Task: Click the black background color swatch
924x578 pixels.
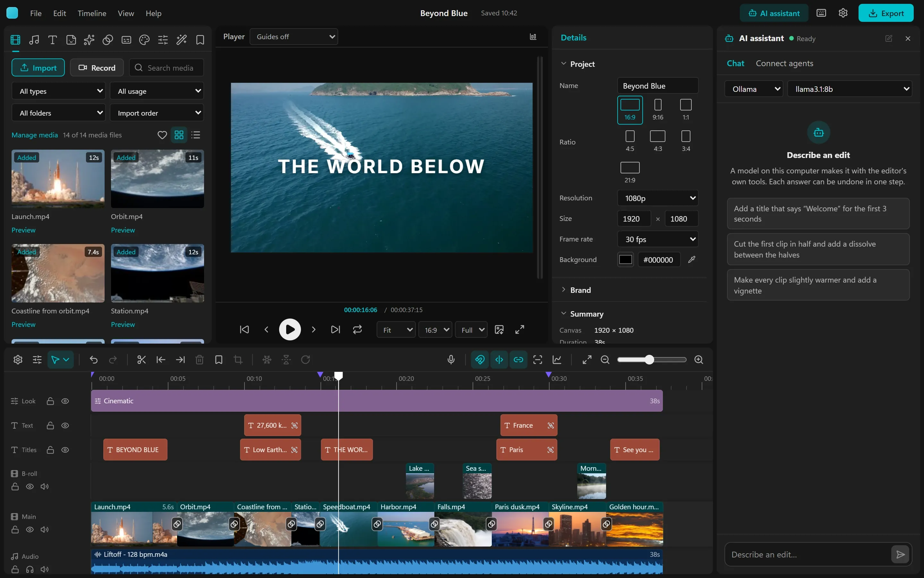Action: (x=625, y=259)
